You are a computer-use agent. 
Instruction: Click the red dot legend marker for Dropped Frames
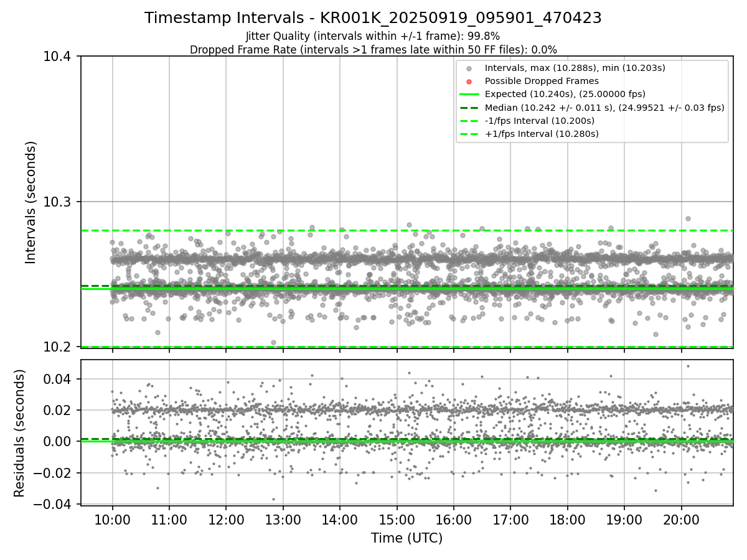tap(469, 82)
